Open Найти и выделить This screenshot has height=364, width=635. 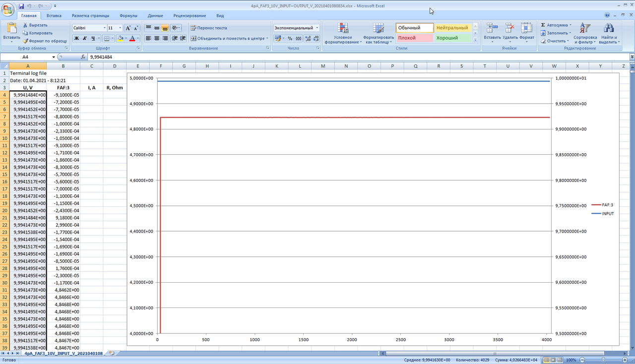(608, 33)
